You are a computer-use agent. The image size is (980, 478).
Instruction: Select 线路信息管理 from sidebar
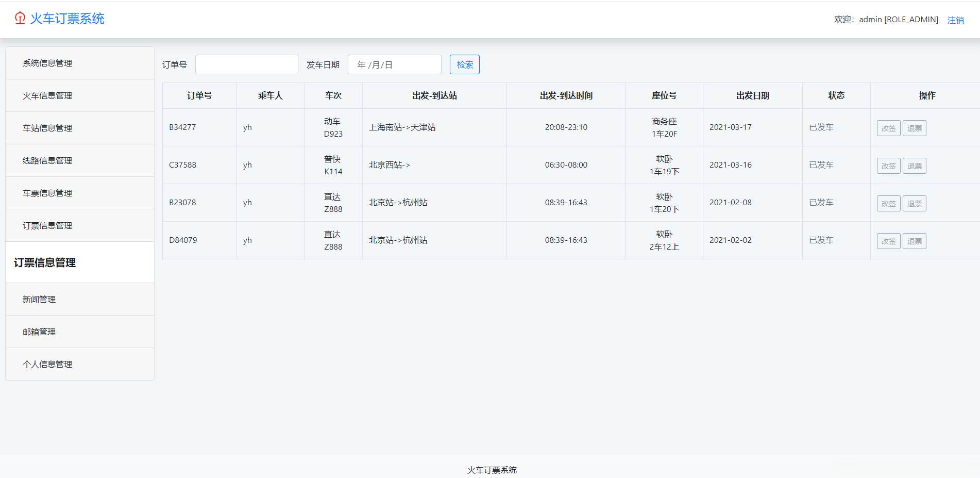(x=47, y=160)
